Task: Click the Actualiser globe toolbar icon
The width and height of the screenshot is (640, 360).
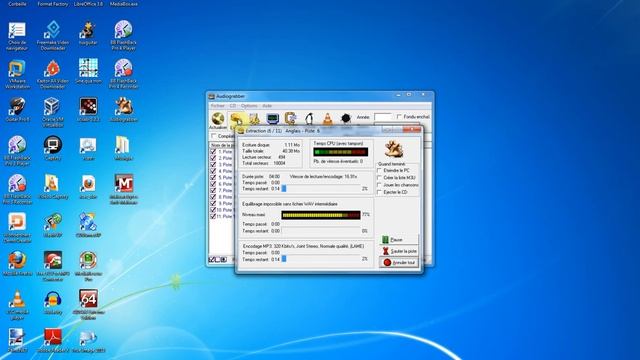Action: 218,119
